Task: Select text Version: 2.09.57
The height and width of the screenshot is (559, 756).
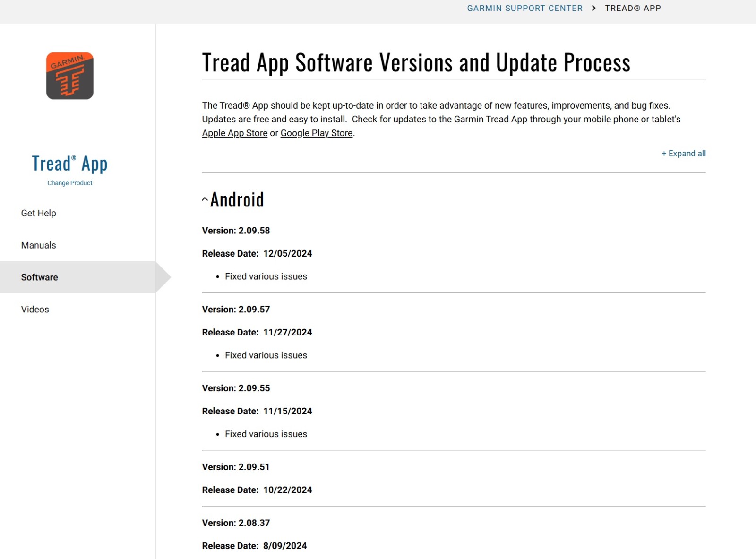Action: 236,310
